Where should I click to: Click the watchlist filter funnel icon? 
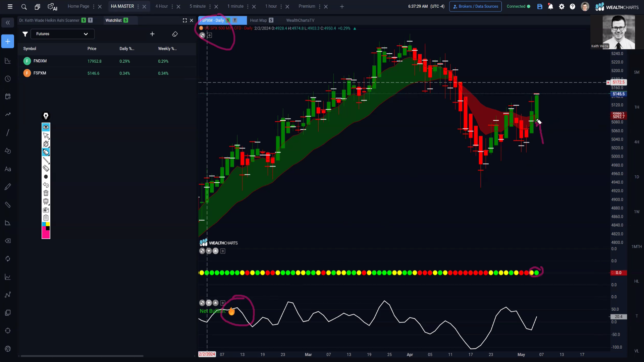coord(25,34)
